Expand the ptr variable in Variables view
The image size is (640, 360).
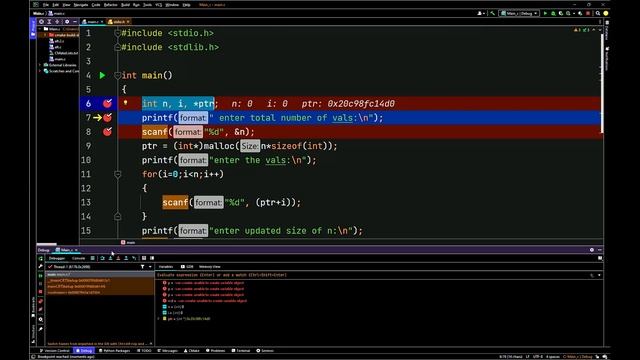coord(159,318)
